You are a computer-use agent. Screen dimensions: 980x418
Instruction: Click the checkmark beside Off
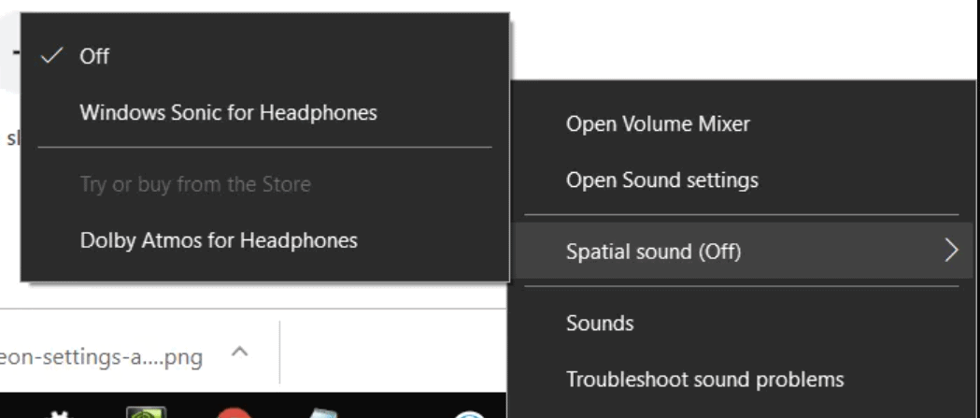(52, 56)
